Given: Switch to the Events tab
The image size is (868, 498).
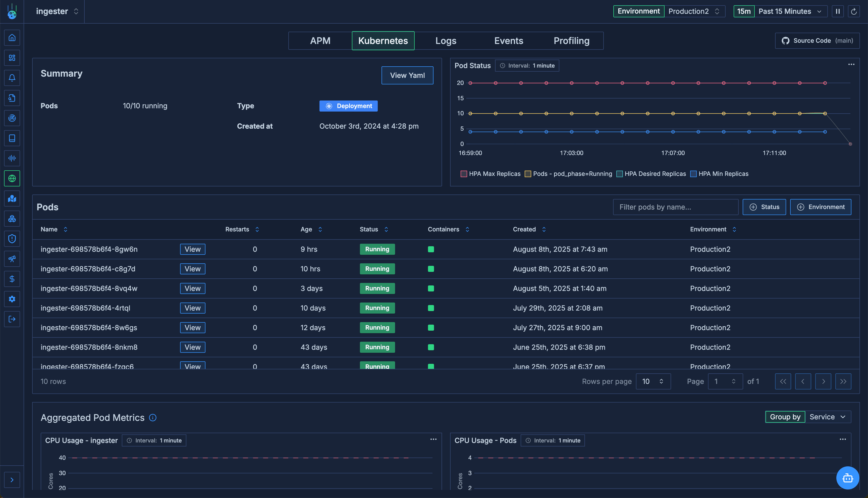Looking at the screenshot, I should (509, 41).
